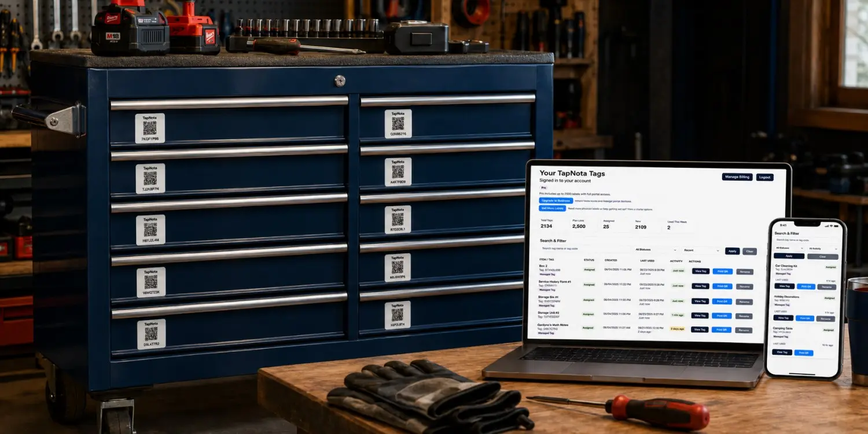Focus the laptop tag search field
Screen dimensions: 868x434
(584, 249)
